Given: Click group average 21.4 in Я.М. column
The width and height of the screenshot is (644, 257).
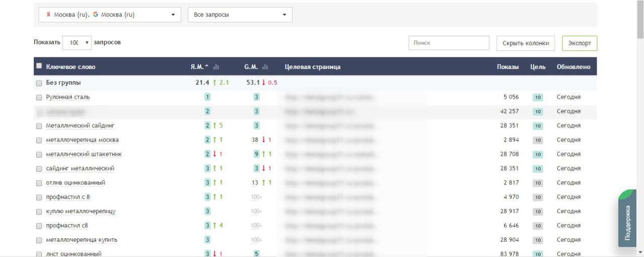Looking at the screenshot, I should click(x=203, y=83).
